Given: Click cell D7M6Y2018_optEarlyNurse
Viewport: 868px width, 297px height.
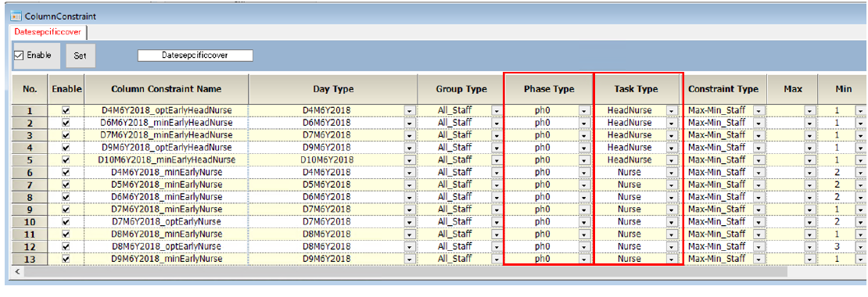Looking at the screenshot, I should [x=166, y=221].
